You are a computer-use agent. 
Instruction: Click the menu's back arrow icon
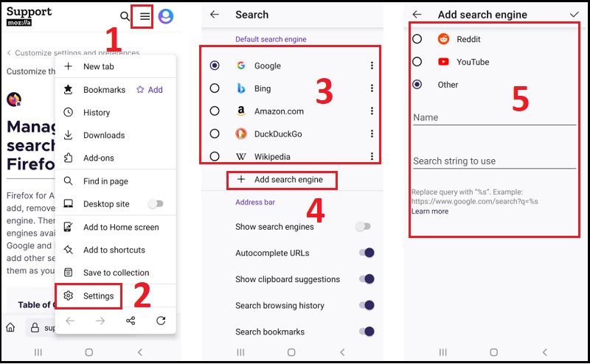(x=70, y=321)
